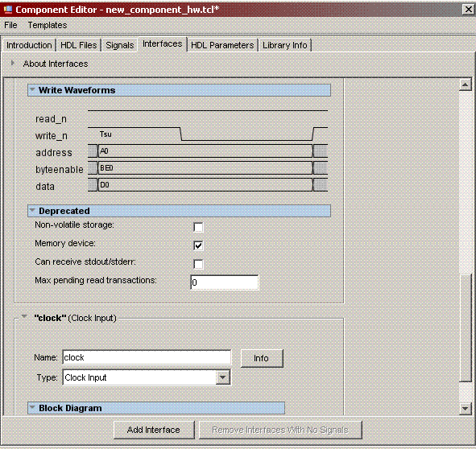Click the Info button
This screenshot has height=449, width=476.
[x=262, y=358]
